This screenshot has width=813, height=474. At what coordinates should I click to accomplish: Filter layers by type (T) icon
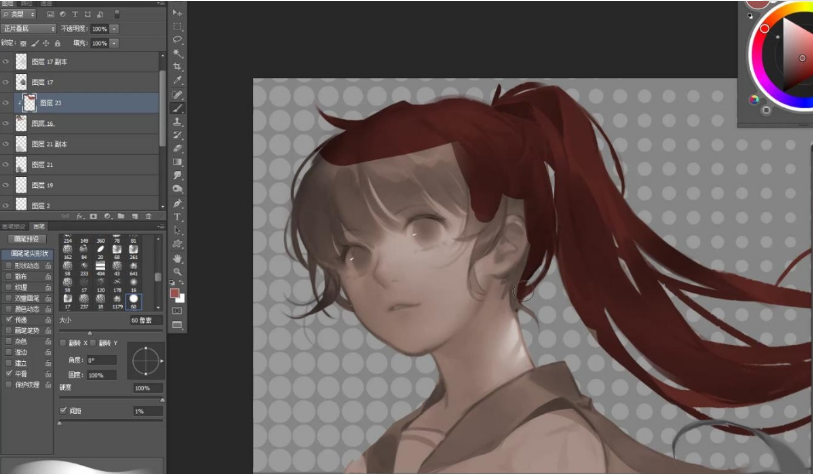click(75, 14)
